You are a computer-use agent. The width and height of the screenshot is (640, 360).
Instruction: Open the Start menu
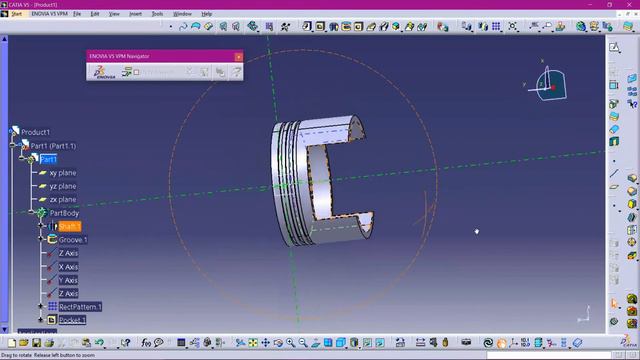[17, 14]
